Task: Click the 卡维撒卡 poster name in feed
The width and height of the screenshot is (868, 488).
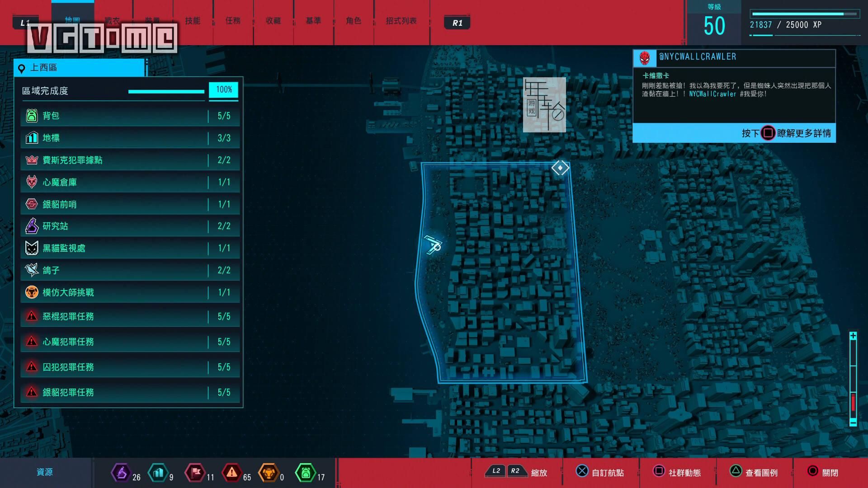Action: click(x=656, y=75)
